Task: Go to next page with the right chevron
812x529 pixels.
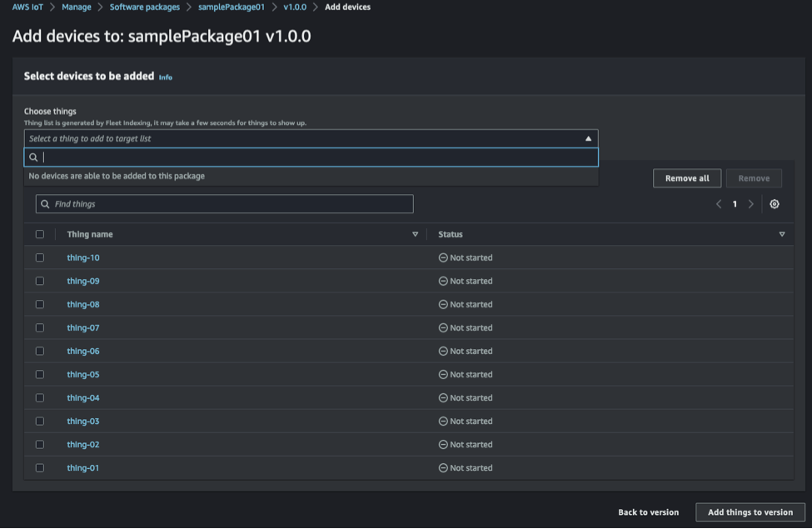Action: (x=750, y=203)
